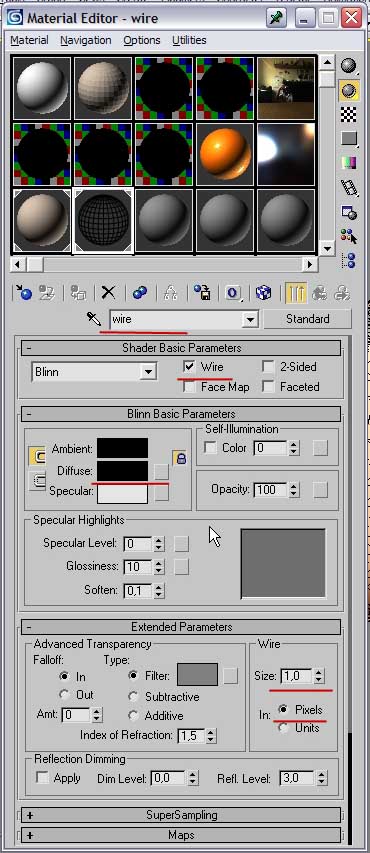Click the pushpin icon in title bar

[x=276, y=18]
